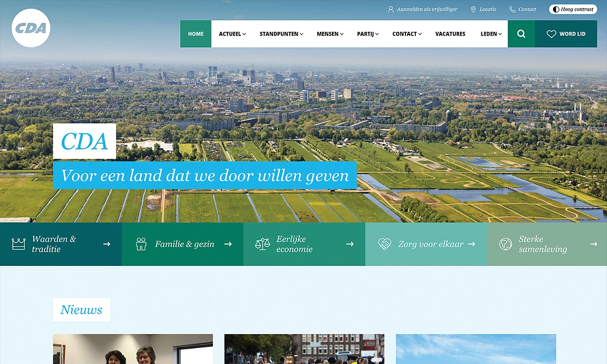Open the Vacatures menu item

(450, 34)
